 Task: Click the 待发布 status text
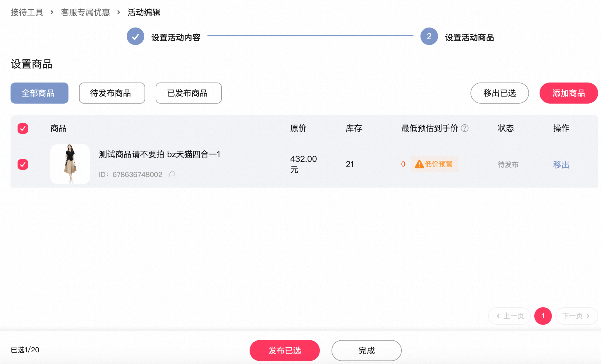pos(508,165)
